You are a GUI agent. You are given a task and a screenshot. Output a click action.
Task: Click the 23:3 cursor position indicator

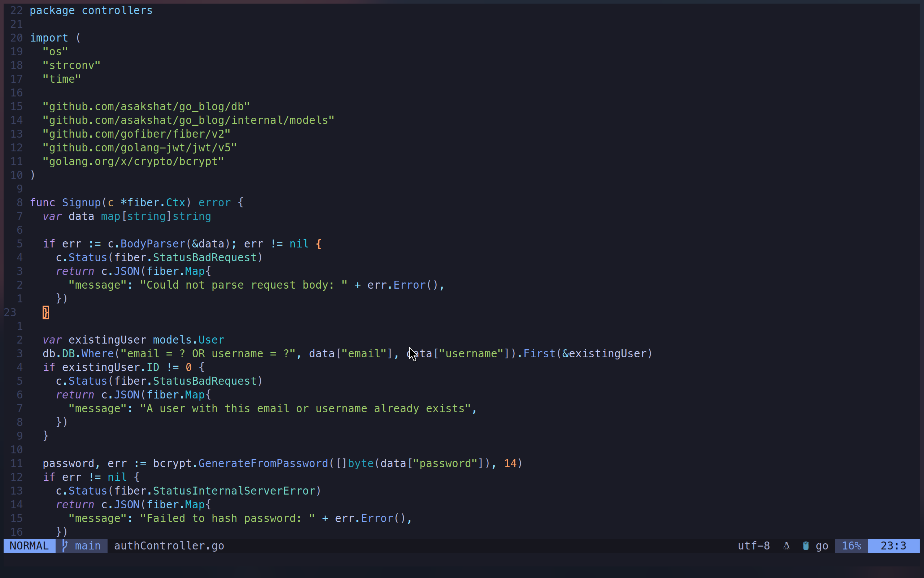pyautogui.click(x=893, y=545)
